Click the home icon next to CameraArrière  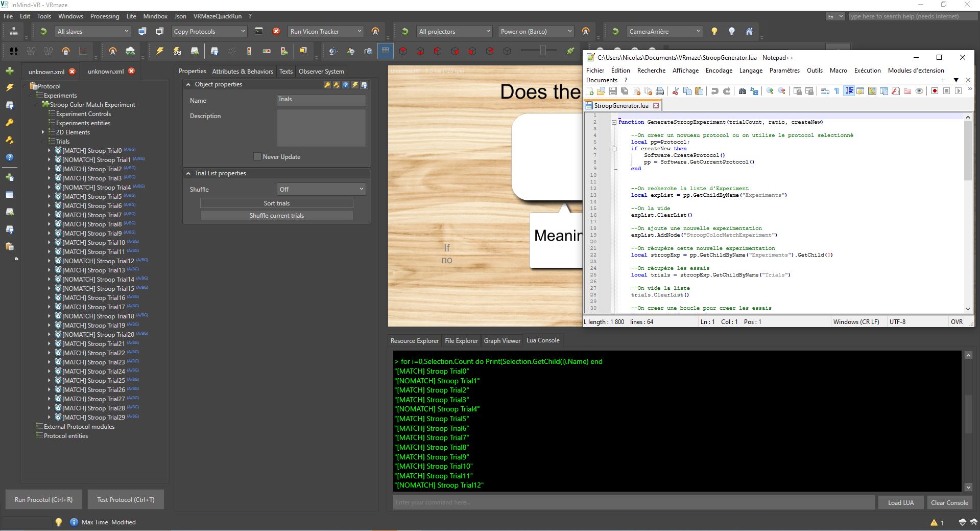749,31
